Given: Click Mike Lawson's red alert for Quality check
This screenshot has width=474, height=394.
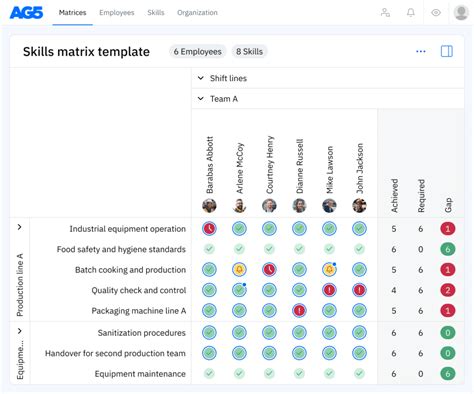Looking at the screenshot, I should pyautogui.click(x=329, y=290).
